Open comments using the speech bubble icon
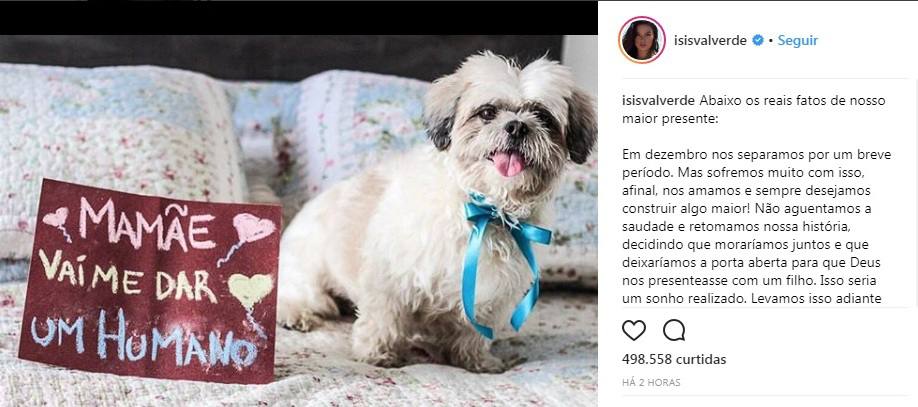This screenshot has width=918, height=407. pos(674,330)
